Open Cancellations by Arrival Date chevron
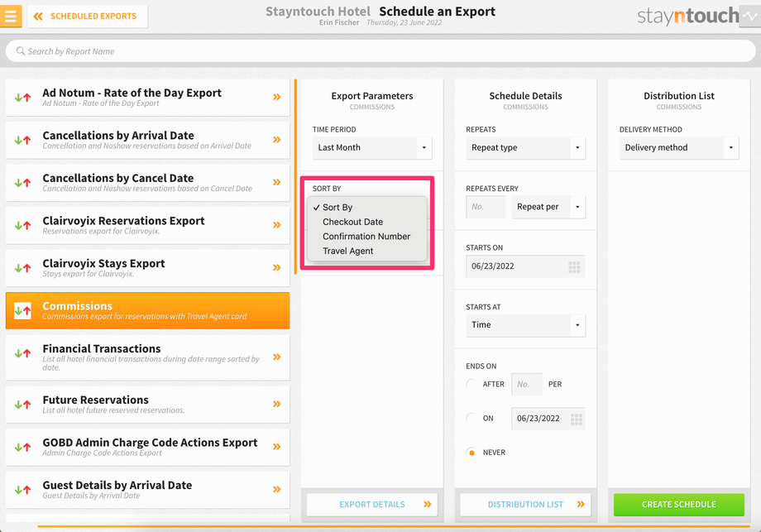Screen dimensions: 761x532 [276, 140]
